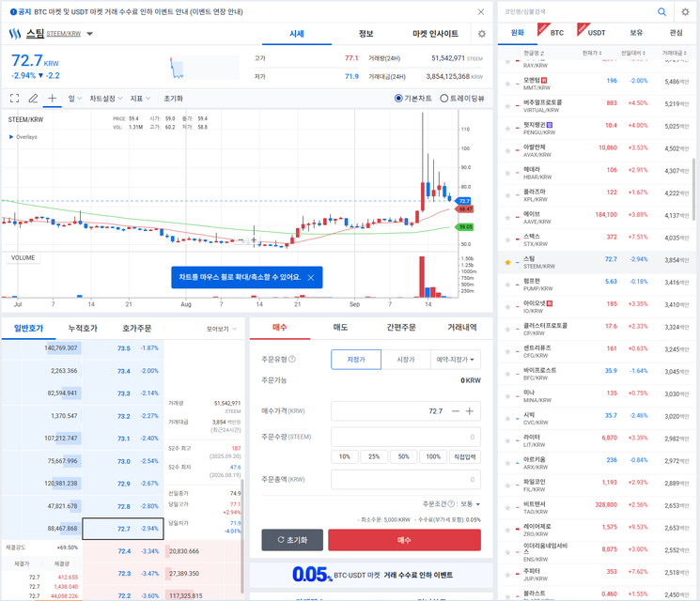
Task: Click the help icon beside 주문조건
Action: [x=451, y=503]
